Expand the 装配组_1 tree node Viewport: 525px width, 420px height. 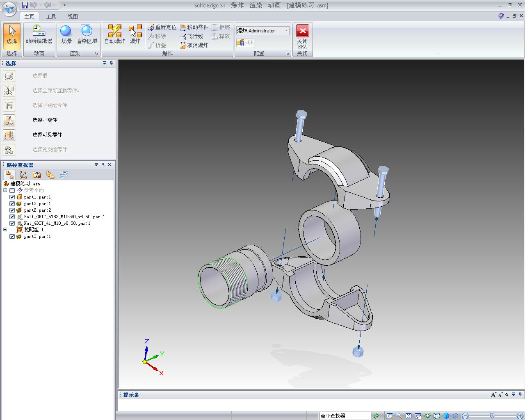tap(5, 230)
